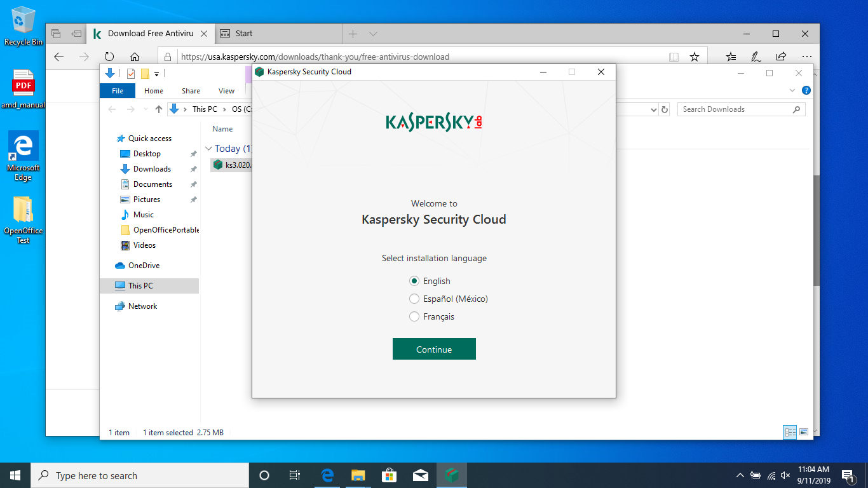Switch Explorer to details view
The height and width of the screenshot is (488, 868).
point(790,432)
